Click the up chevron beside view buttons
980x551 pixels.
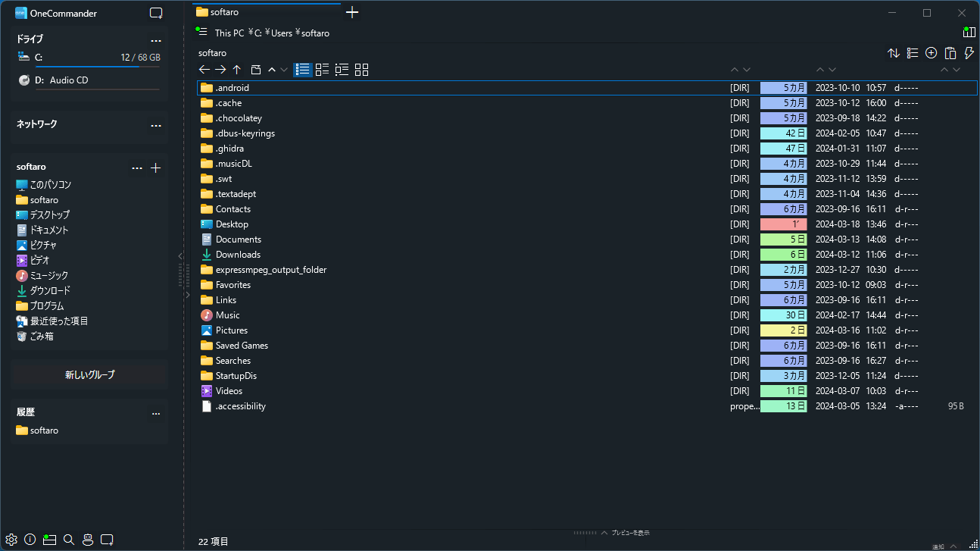click(272, 70)
